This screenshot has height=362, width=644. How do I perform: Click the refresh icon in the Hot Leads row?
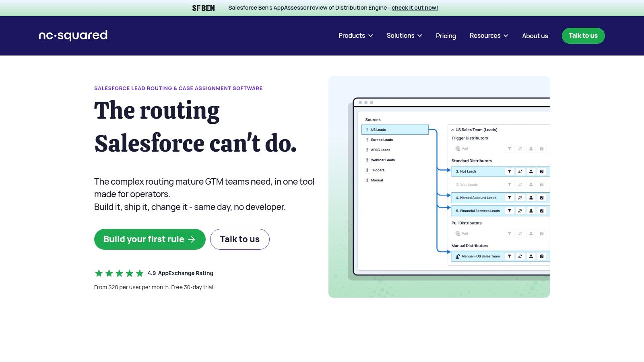tap(520, 171)
